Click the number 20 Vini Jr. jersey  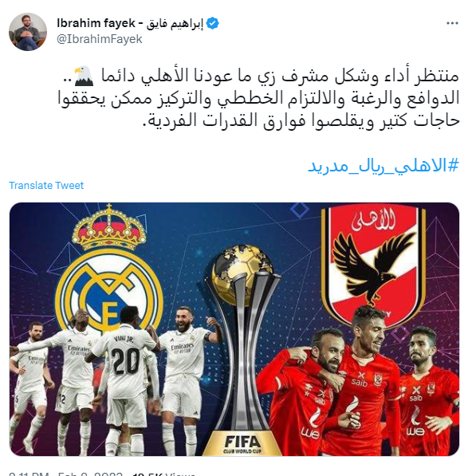click(x=124, y=361)
